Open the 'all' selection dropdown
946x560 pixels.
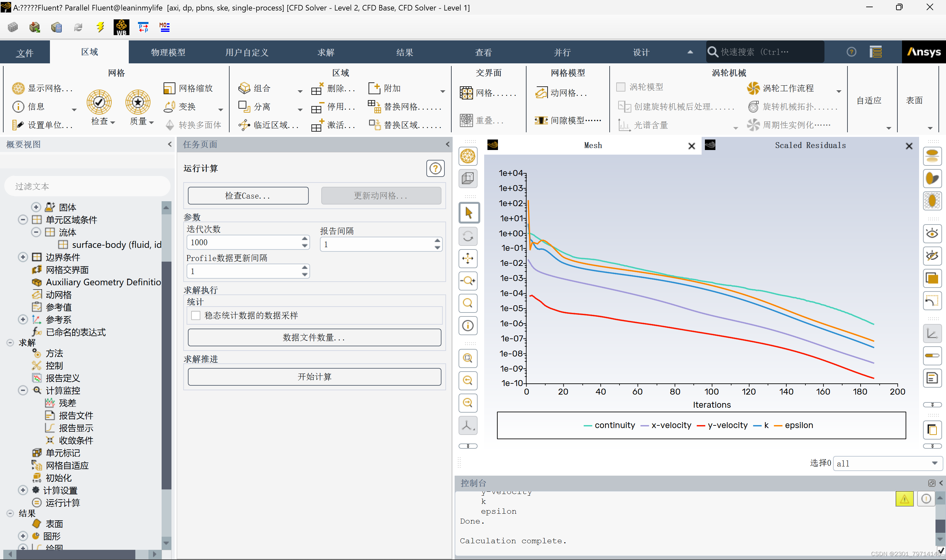tap(886, 463)
